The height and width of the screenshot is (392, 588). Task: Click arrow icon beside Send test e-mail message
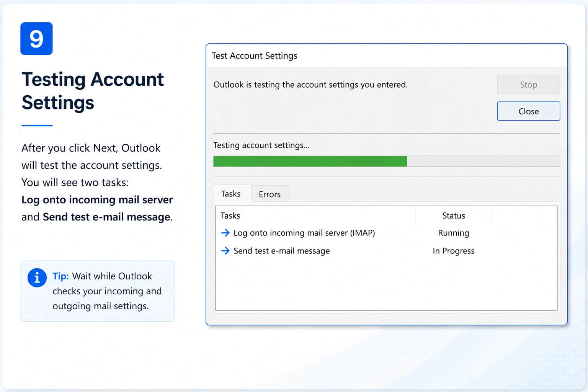pos(225,251)
